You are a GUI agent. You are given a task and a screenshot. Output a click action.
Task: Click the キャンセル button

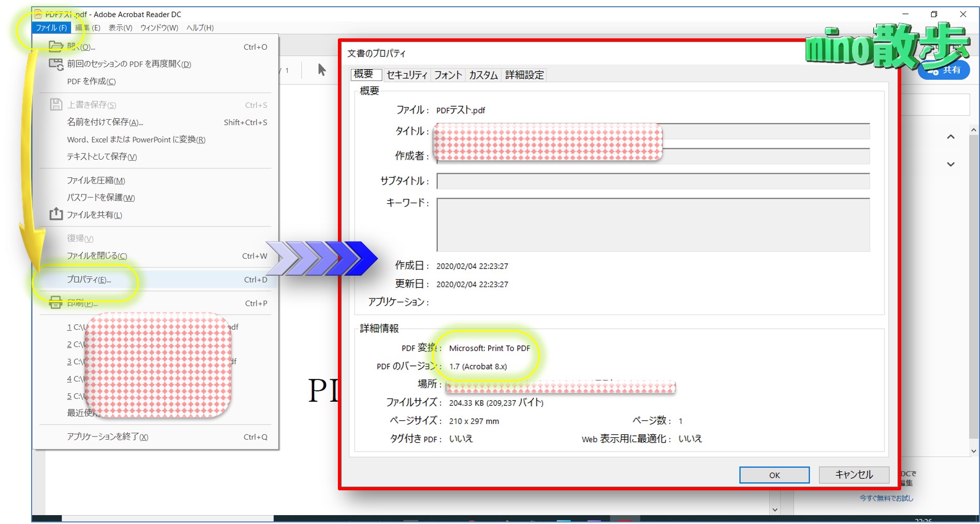tap(854, 475)
